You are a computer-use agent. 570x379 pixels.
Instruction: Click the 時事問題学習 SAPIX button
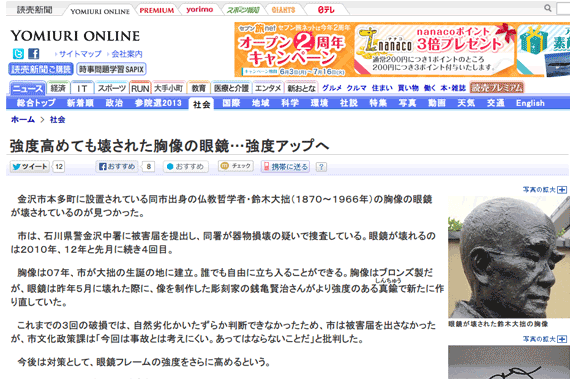pos(111,69)
